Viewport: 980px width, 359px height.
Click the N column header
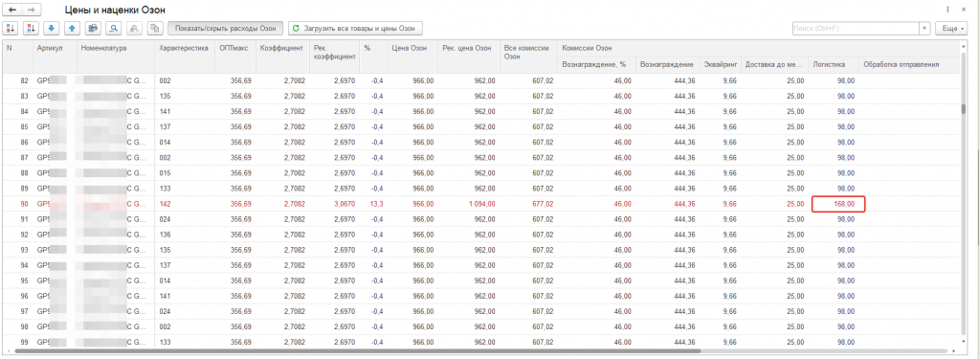(18, 56)
